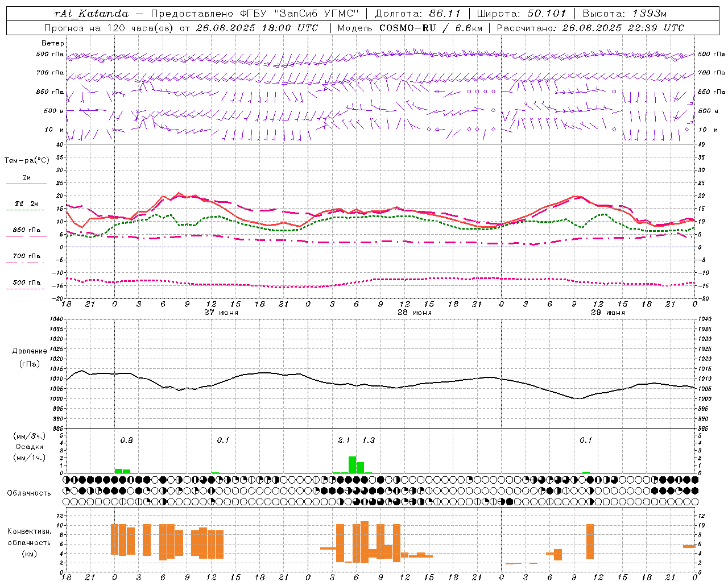
Task: Click the precipitation total "2.1"
Action: [344, 440]
